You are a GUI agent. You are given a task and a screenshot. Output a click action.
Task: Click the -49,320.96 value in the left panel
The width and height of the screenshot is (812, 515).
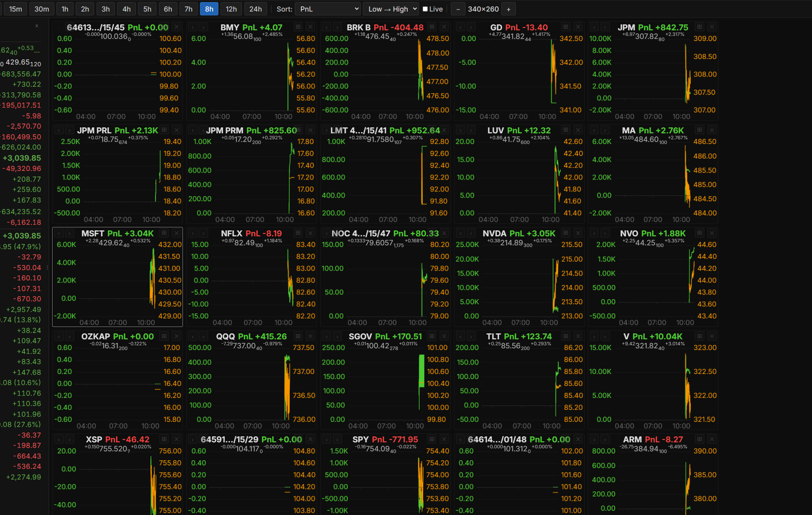pyautogui.click(x=22, y=168)
